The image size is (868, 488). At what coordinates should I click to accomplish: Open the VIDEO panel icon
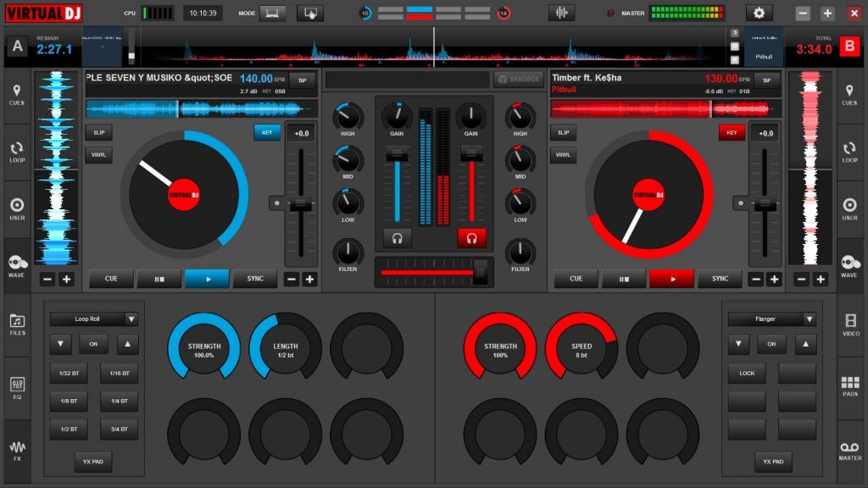pyautogui.click(x=850, y=324)
